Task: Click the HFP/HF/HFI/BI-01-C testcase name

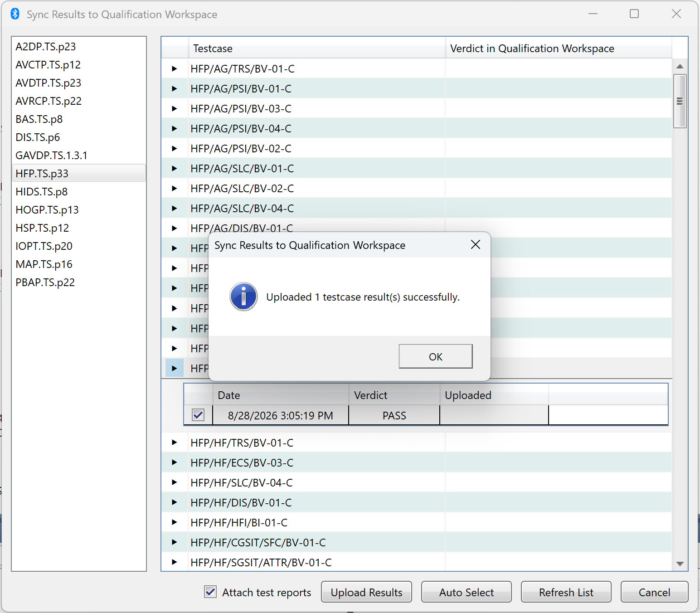Action: [239, 522]
